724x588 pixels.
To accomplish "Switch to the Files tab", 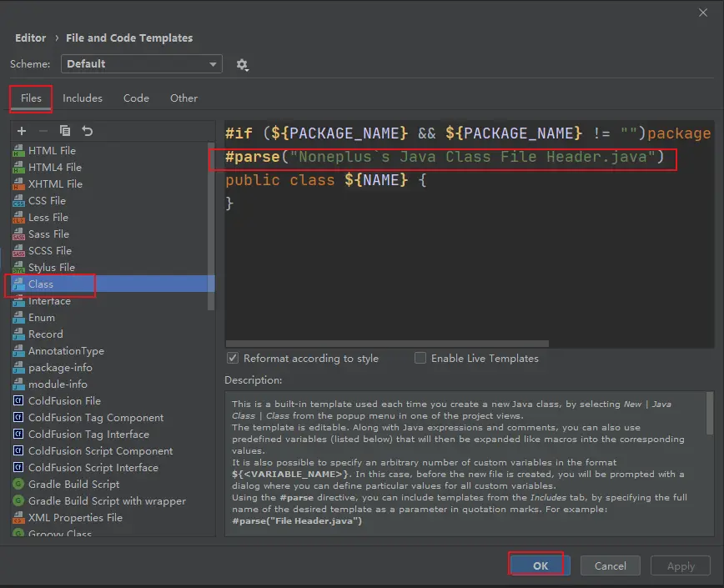I will [31, 98].
